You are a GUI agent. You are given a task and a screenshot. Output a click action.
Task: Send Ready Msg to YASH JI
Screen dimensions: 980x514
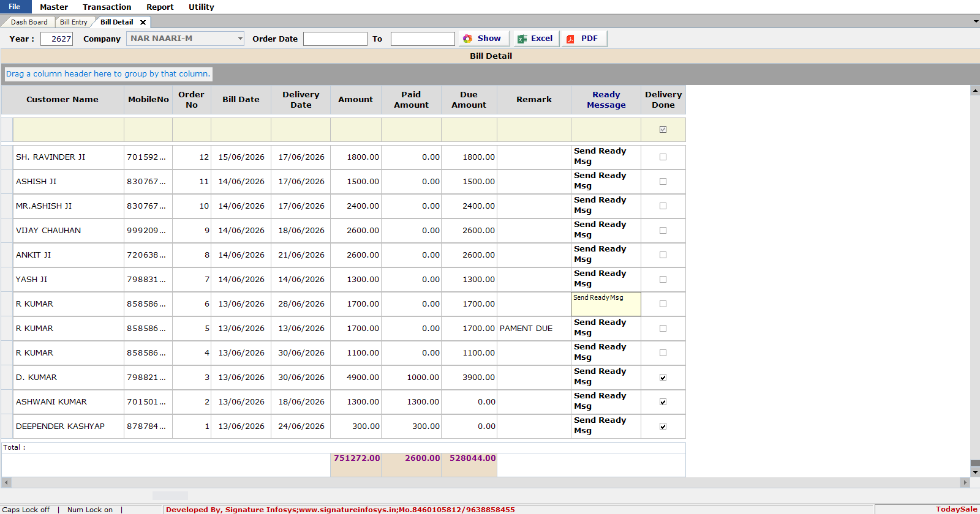click(x=606, y=279)
